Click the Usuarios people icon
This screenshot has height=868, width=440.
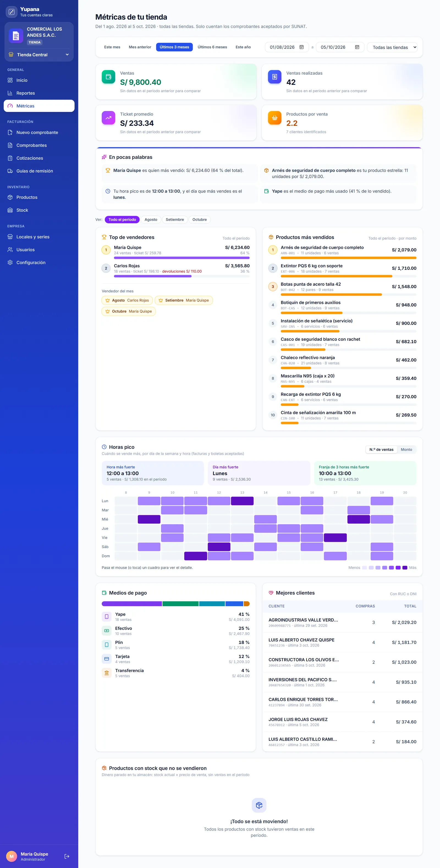click(x=10, y=250)
